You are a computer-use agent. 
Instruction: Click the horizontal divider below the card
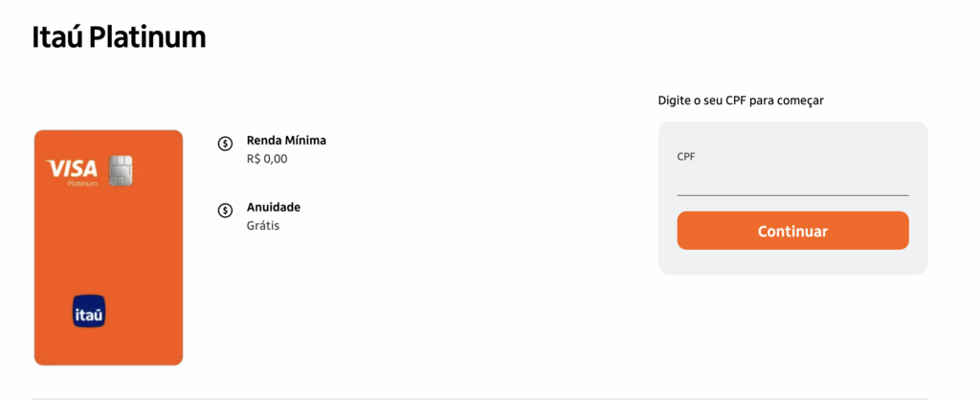pyautogui.click(x=480, y=398)
